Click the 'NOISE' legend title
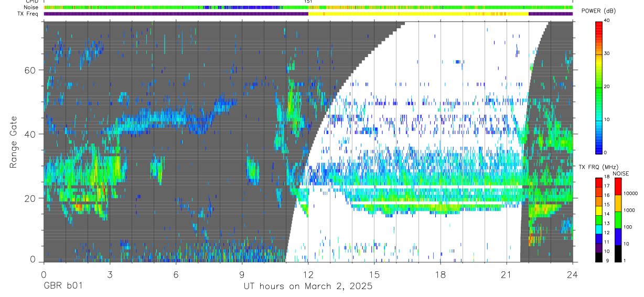Screen dimensions: 644x297 coord(620,173)
